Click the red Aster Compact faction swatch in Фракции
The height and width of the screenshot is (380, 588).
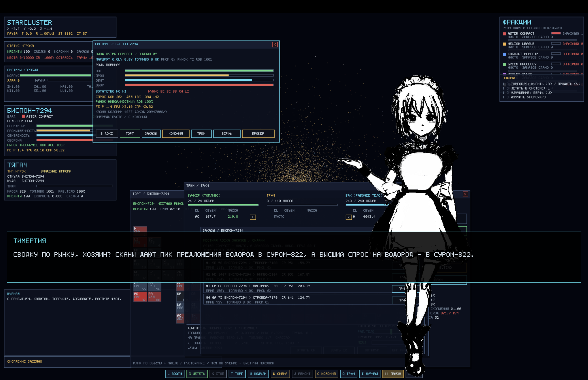tap(504, 34)
